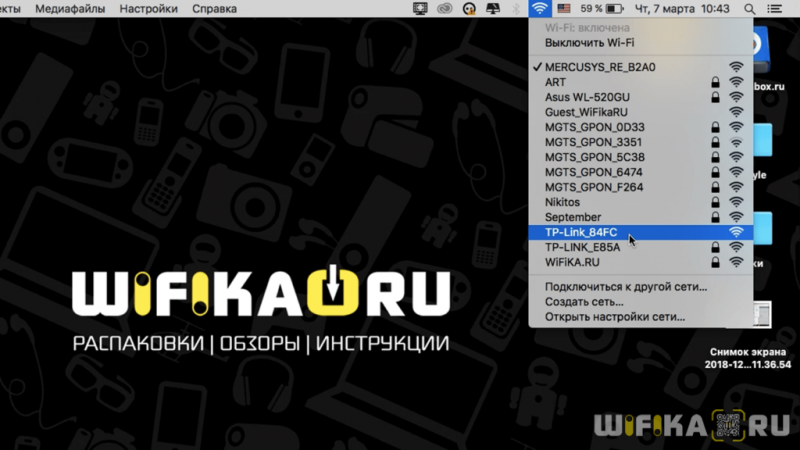Click the Wi-Fi icon in menu bar
Image resolution: width=800 pixels, height=450 pixels.
point(539,8)
